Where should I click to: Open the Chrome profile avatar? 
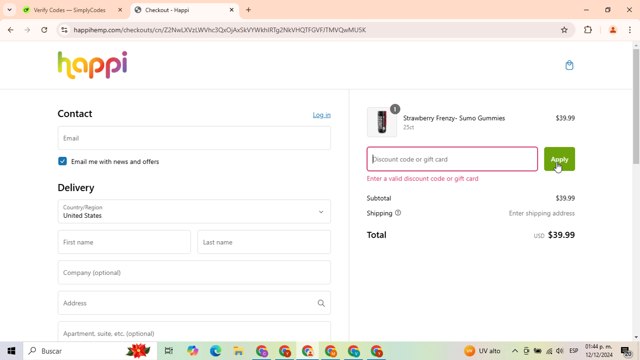[x=613, y=30]
